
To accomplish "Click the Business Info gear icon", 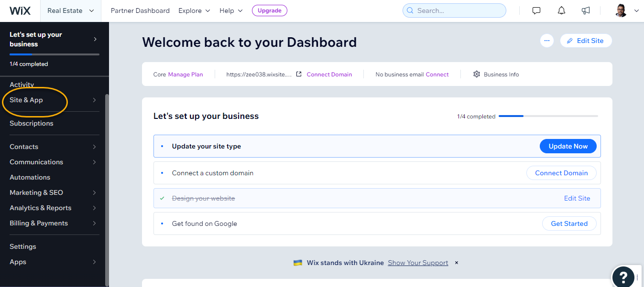I will [476, 74].
